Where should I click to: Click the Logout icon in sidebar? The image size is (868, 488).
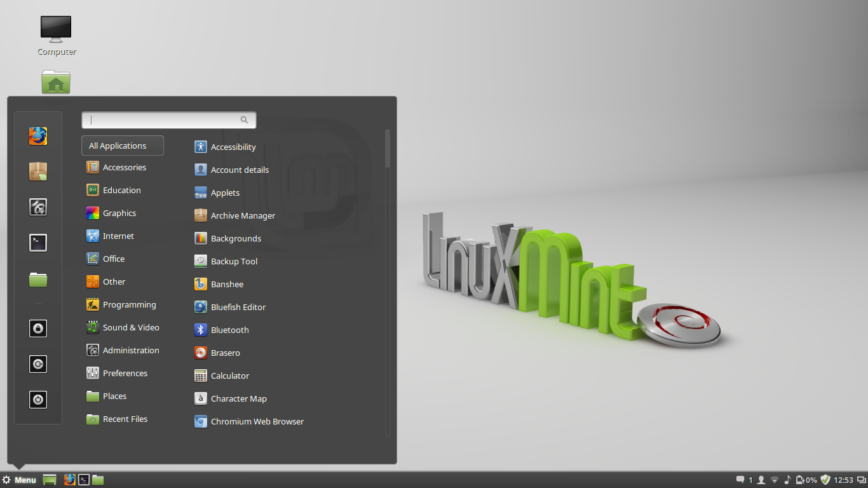(x=38, y=364)
